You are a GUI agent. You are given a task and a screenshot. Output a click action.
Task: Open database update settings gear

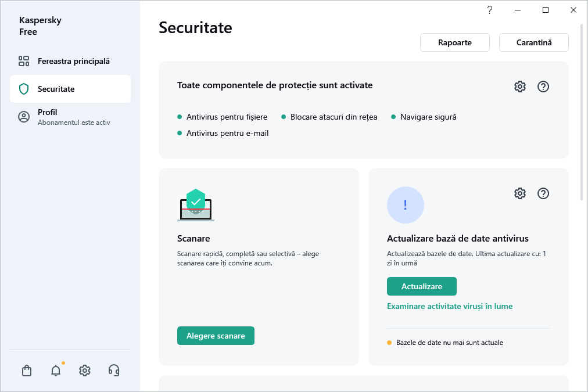520,193
